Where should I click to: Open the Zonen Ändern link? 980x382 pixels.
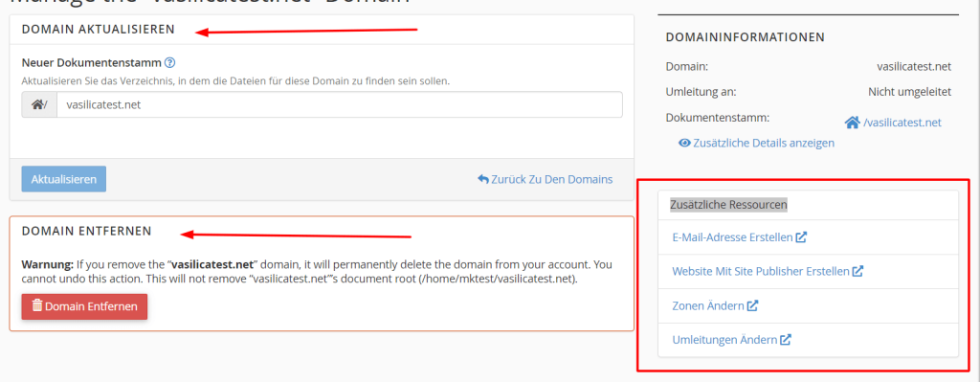pyautogui.click(x=715, y=305)
